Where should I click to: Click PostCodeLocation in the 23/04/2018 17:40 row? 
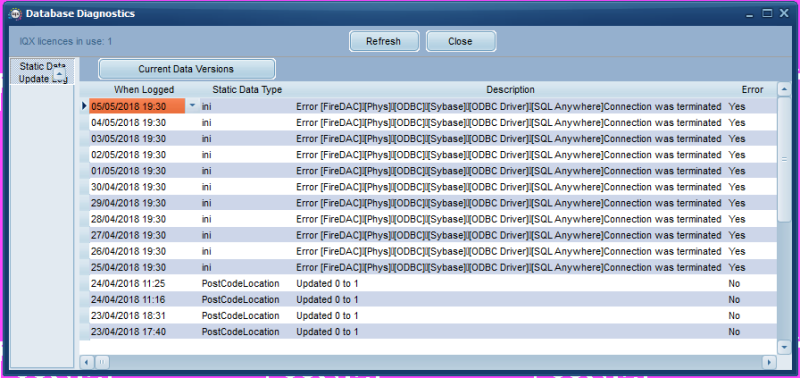[240, 332]
